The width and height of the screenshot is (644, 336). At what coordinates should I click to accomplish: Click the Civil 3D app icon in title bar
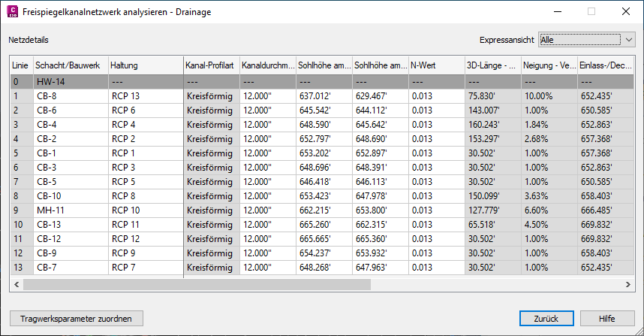[11, 11]
